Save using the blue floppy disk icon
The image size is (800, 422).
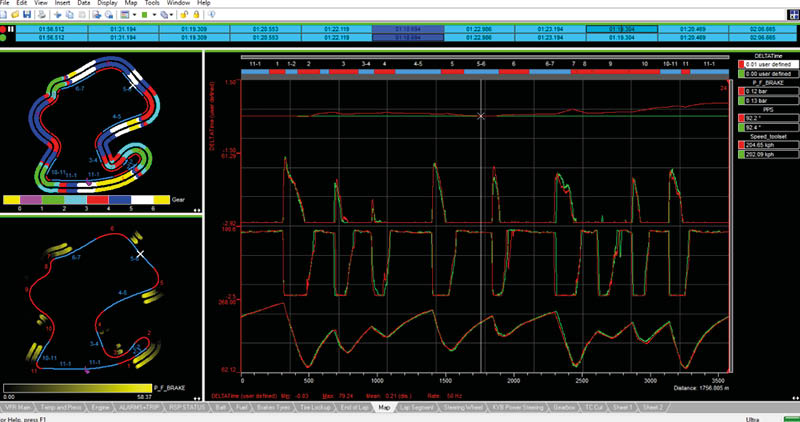click(26, 14)
